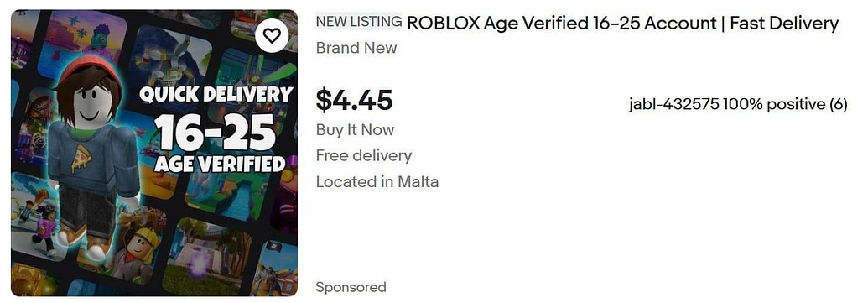The width and height of the screenshot is (868, 303).
Task: Click the NEW LISTING badge
Action: (359, 22)
